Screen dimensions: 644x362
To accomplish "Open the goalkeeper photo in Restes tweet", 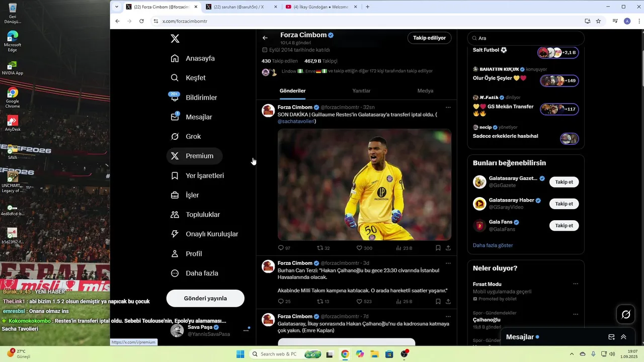I will point(364,185).
